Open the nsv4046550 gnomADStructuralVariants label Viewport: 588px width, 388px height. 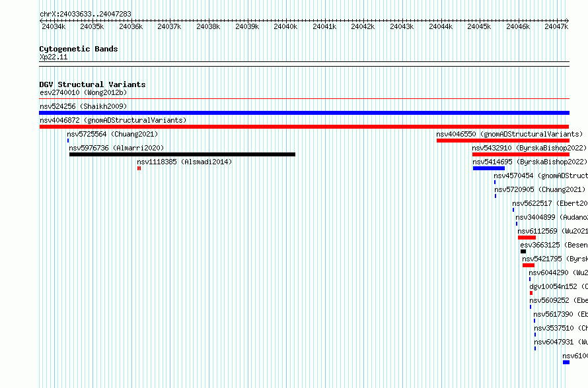point(509,134)
